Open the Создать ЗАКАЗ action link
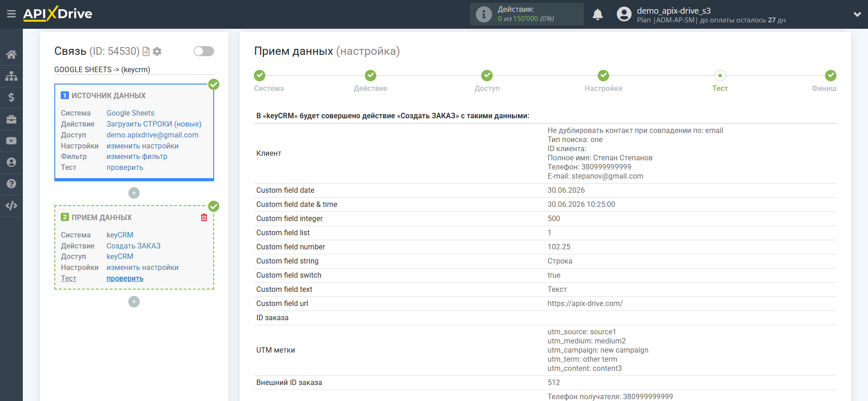Viewport: 868px width, 401px height. [x=133, y=246]
